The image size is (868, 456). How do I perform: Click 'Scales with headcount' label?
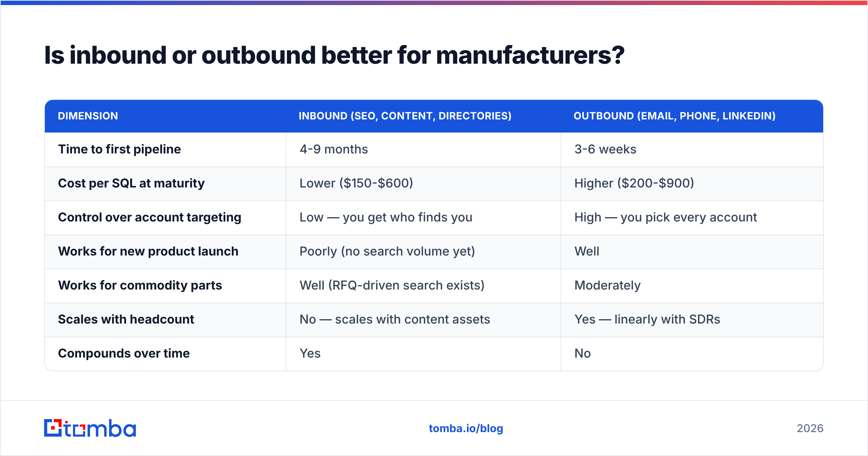(126, 319)
